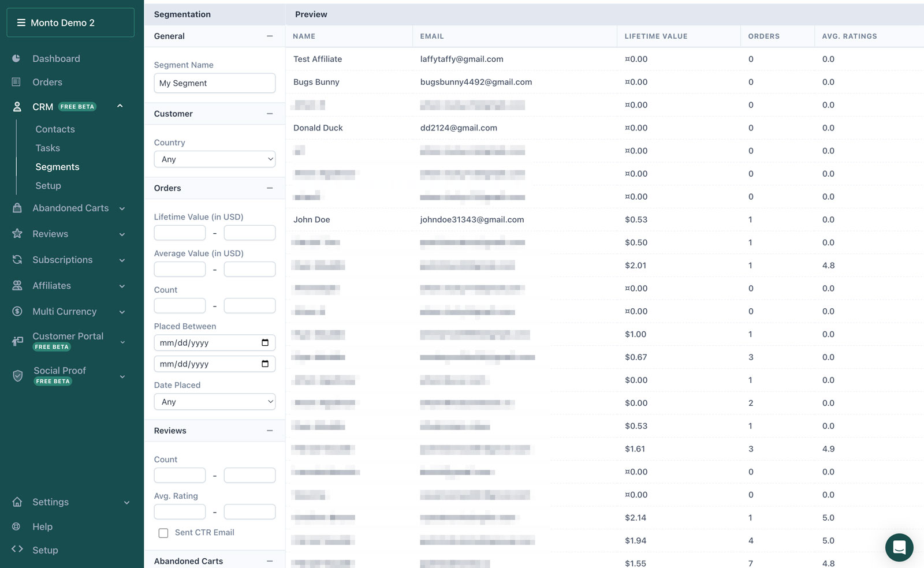
Task: Click the Reviews star icon
Action: click(17, 234)
